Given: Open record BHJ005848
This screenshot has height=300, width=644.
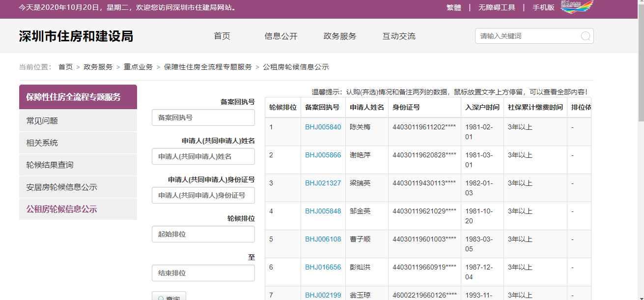Looking at the screenshot, I should 323,211.
